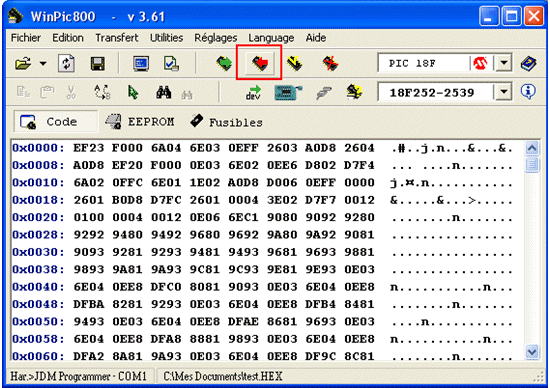Select hex word B0D8 in row 0x0018

pyautogui.click(x=127, y=200)
